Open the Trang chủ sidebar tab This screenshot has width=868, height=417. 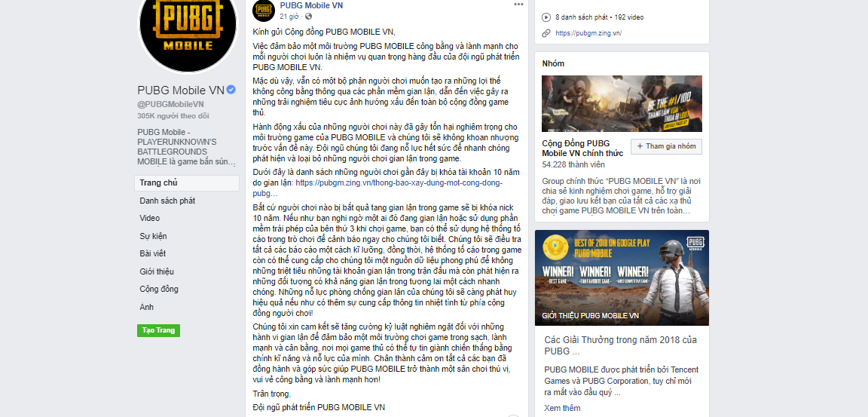187,183
